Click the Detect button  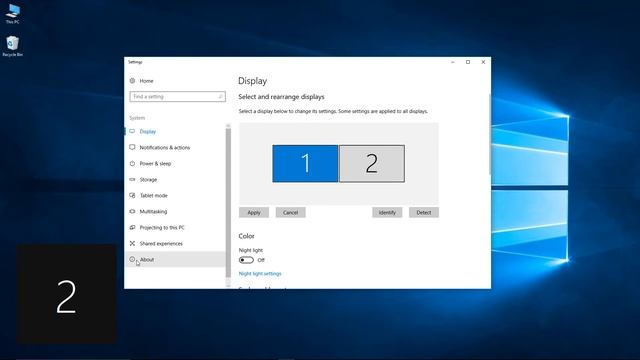pos(424,213)
